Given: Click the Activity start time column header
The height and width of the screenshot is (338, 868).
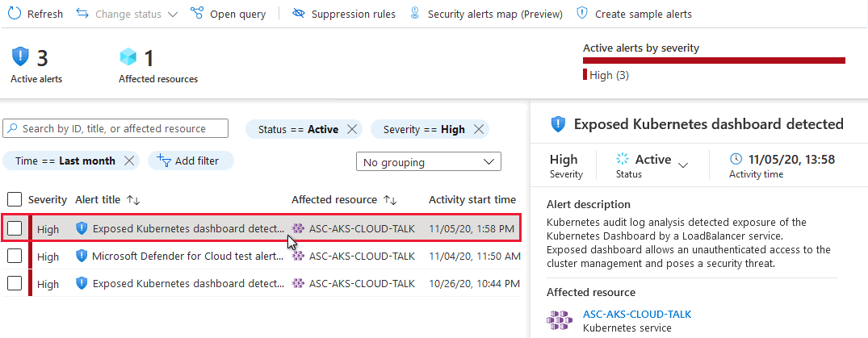Looking at the screenshot, I should (472, 200).
